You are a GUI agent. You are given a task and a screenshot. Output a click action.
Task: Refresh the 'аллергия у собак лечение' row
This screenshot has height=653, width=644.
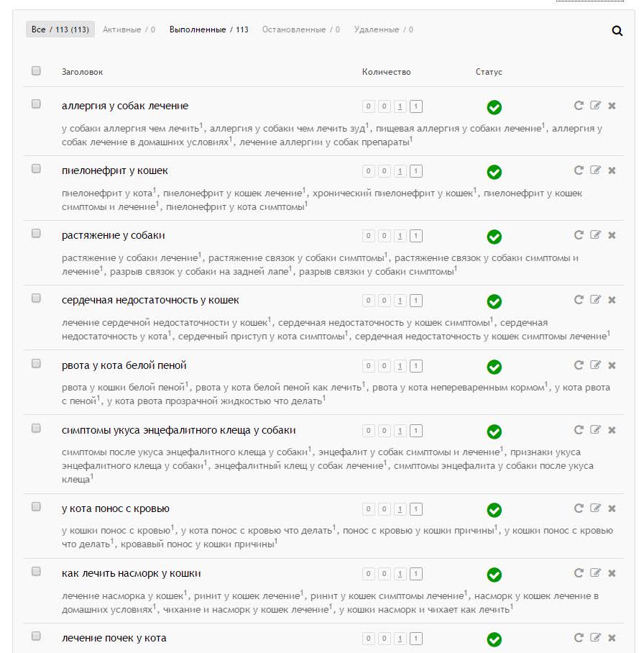click(x=579, y=106)
